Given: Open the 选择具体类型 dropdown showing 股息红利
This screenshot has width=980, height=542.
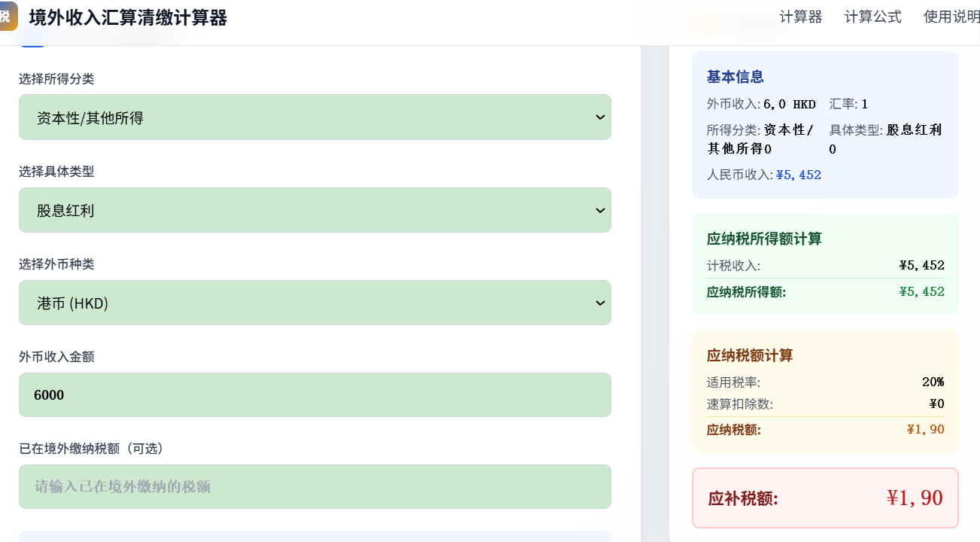Looking at the screenshot, I should [x=314, y=210].
